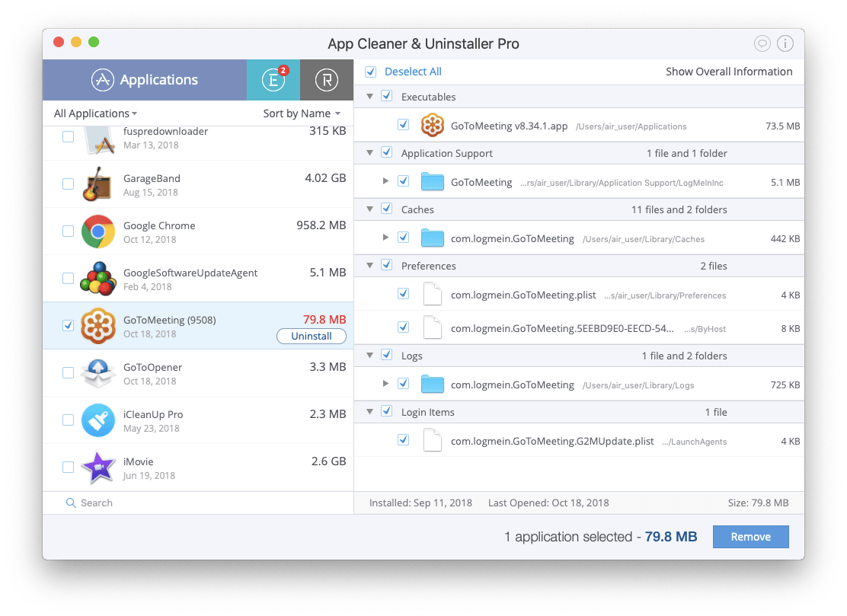Expand the com.logmein.GoToMeeting Logs folder
The image size is (847, 616).
point(385,384)
